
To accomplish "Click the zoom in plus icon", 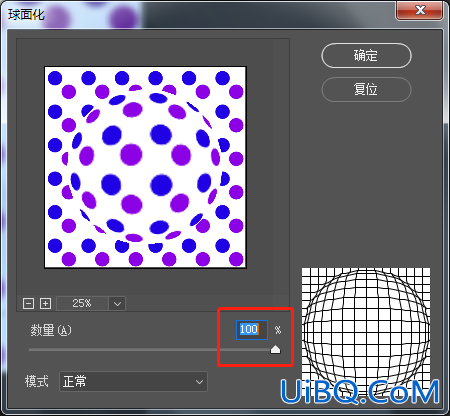I will 45,304.
